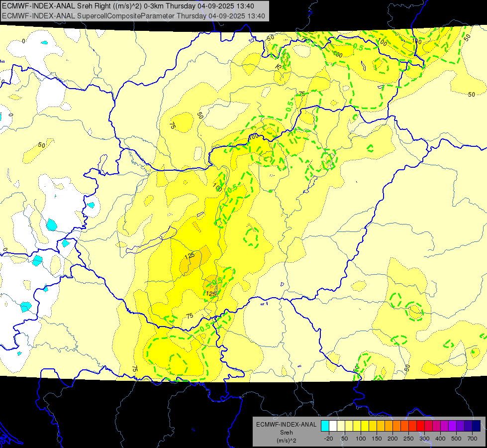The image size is (487, 448).
Task: Click the SupercellCompositeParameter title line
Action: point(133,16)
